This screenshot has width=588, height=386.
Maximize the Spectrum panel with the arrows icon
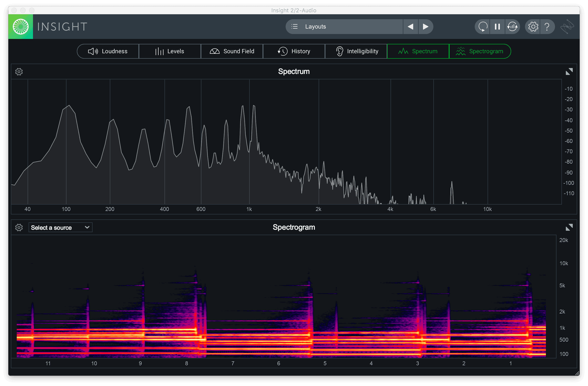coord(569,71)
